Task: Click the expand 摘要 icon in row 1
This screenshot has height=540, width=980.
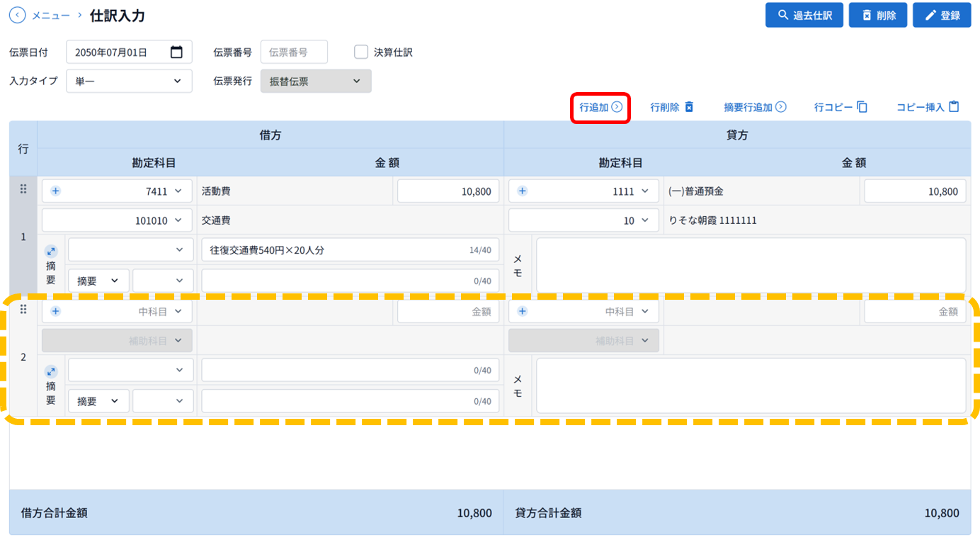Action: tap(51, 251)
